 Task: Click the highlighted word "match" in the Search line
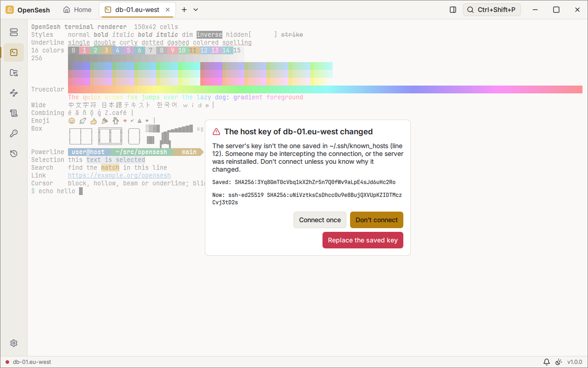click(x=110, y=168)
